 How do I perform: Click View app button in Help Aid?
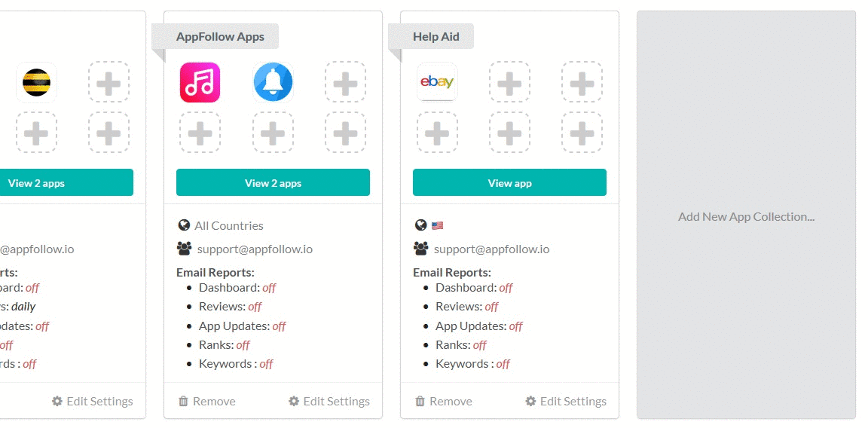point(509,182)
